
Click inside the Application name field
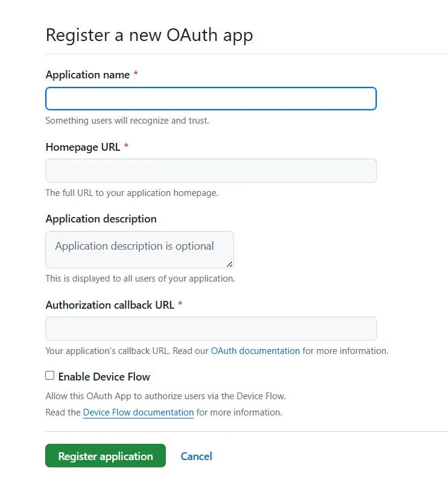[x=210, y=98]
